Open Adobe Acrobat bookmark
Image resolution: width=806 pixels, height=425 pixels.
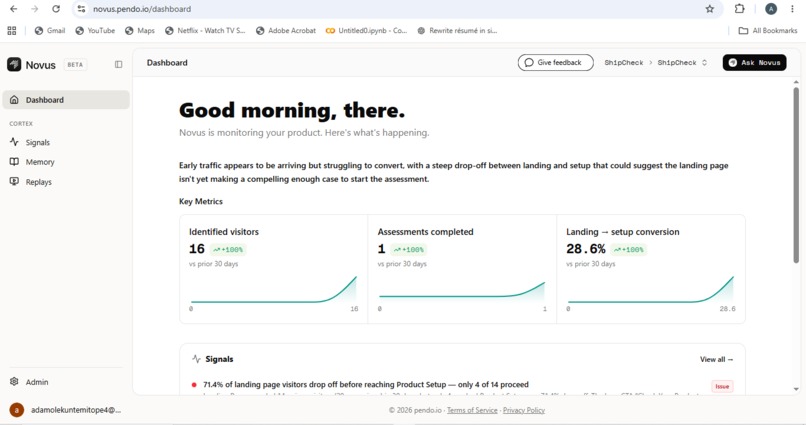(x=286, y=31)
